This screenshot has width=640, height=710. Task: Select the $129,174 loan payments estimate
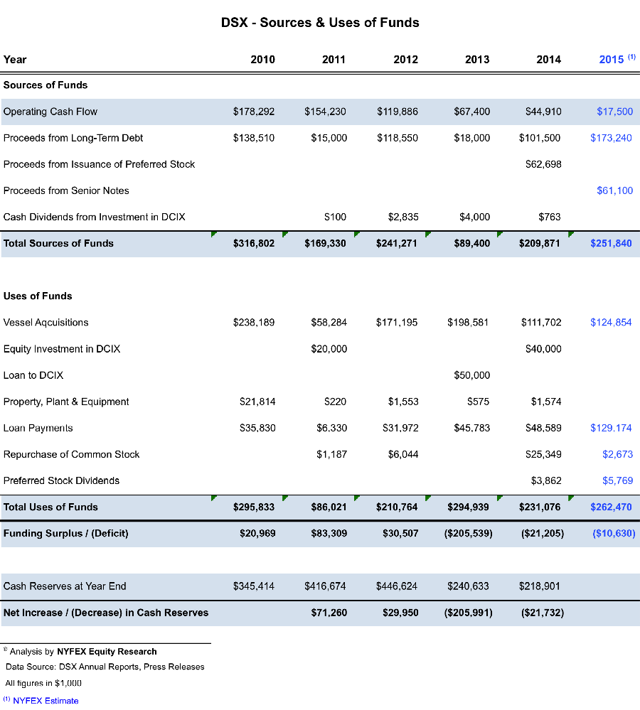point(611,428)
